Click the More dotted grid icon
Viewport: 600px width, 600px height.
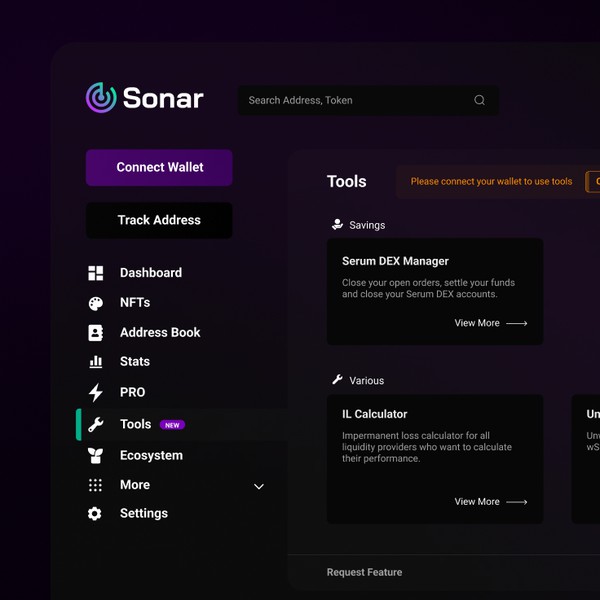(96, 485)
